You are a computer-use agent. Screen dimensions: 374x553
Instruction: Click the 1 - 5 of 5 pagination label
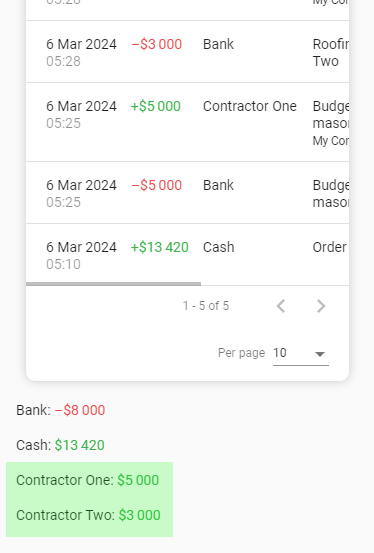pyautogui.click(x=206, y=306)
